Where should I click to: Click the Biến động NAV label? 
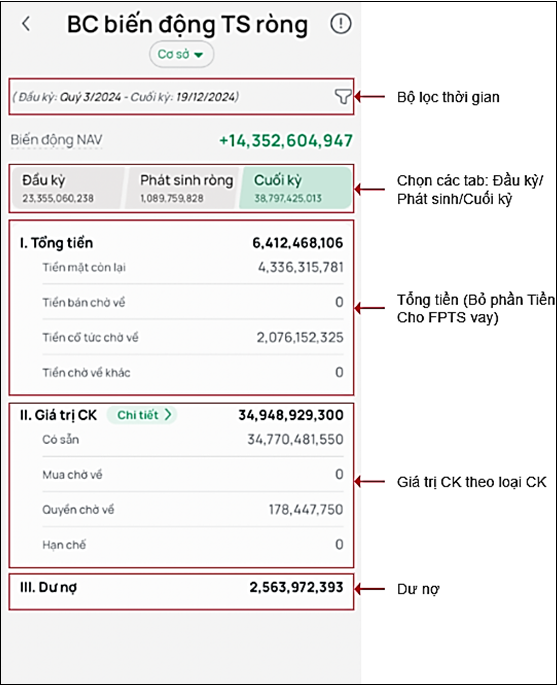coord(56,140)
